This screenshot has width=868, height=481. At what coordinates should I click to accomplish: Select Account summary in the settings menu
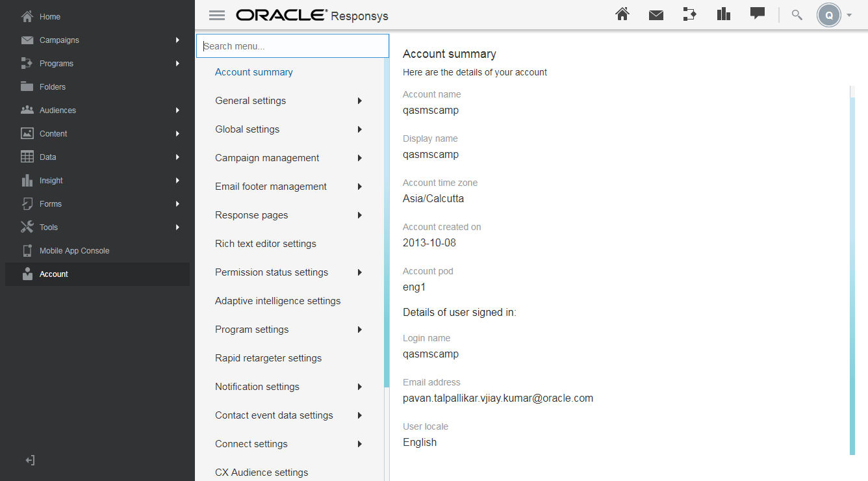tap(253, 72)
